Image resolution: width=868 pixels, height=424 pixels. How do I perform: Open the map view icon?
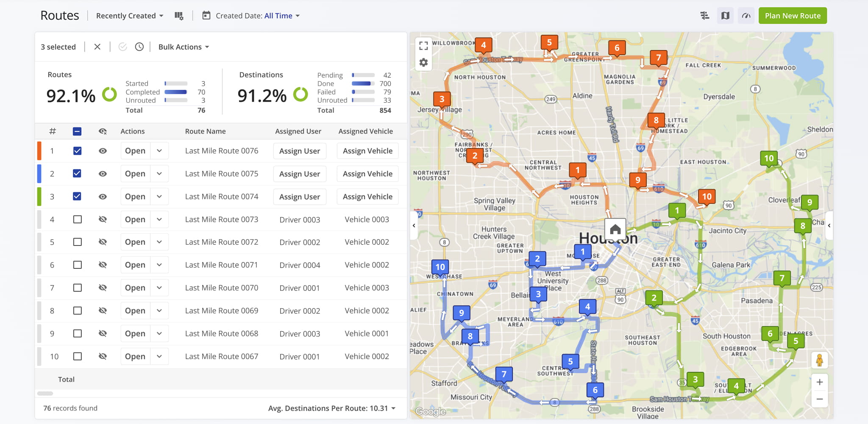coord(725,15)
